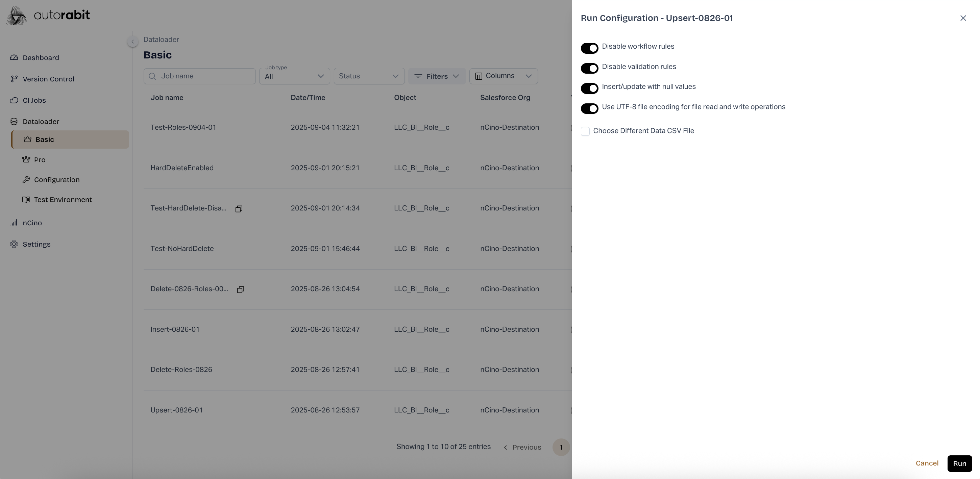Viewport: 980px width, 479px height.
Task: Click the Dataloader database icon
Action: (14, 122)
